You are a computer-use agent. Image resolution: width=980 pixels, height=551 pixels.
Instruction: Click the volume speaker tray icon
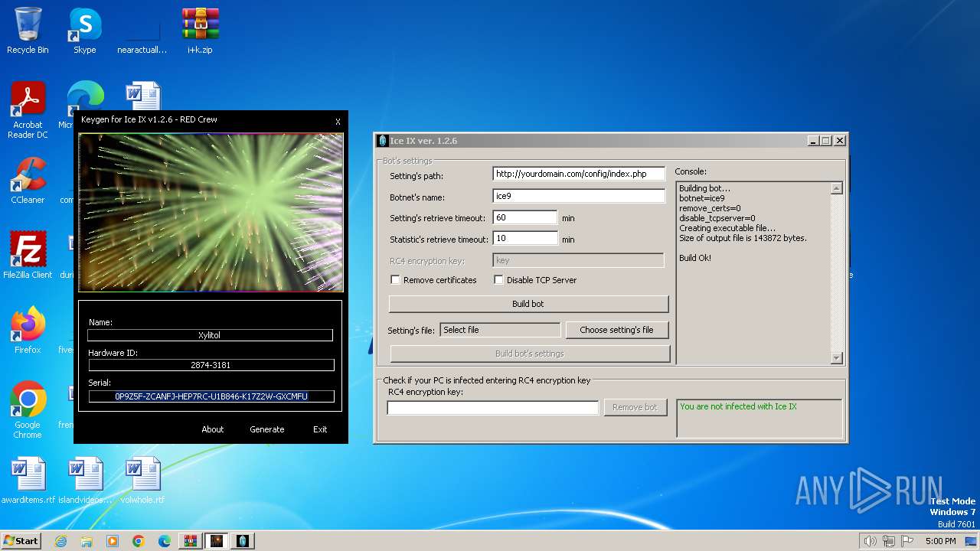[x=870, y=541]
